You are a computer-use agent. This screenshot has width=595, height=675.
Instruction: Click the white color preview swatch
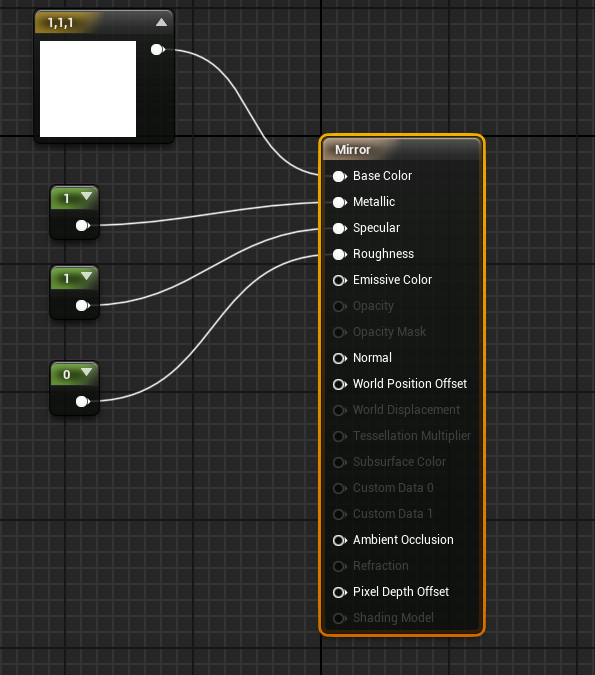(88, 89)
